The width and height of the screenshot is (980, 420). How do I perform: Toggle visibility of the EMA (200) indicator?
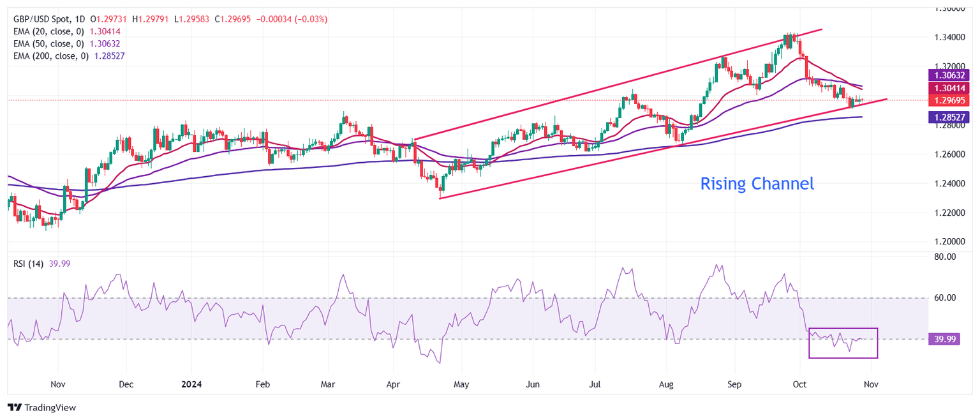[x=50, y=56]
